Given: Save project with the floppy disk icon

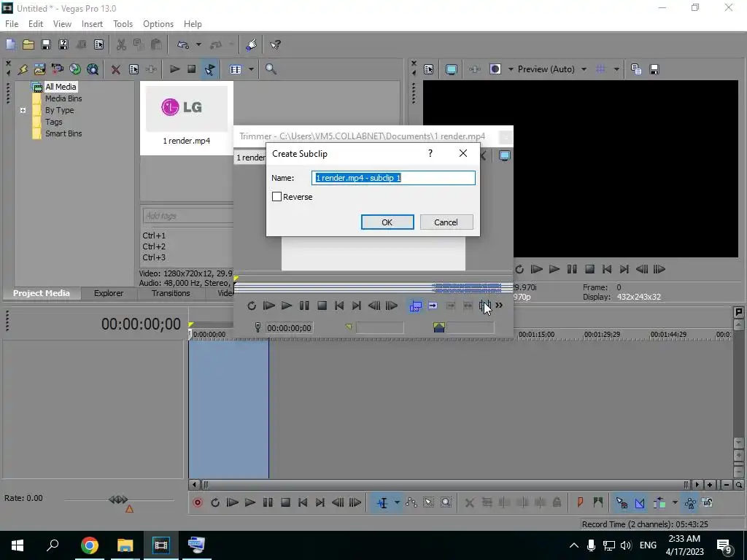Looking at the screenshot, I should (46, 44).
